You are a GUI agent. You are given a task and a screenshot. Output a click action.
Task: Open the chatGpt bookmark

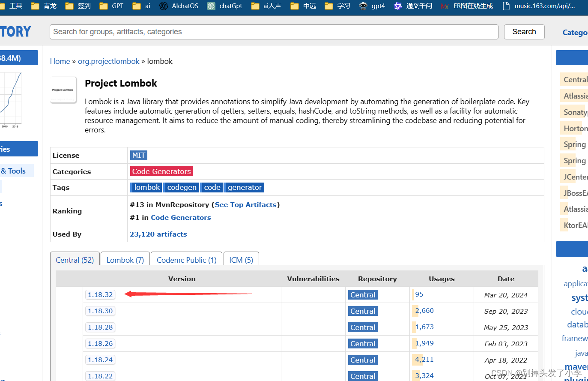pos(225,6)
